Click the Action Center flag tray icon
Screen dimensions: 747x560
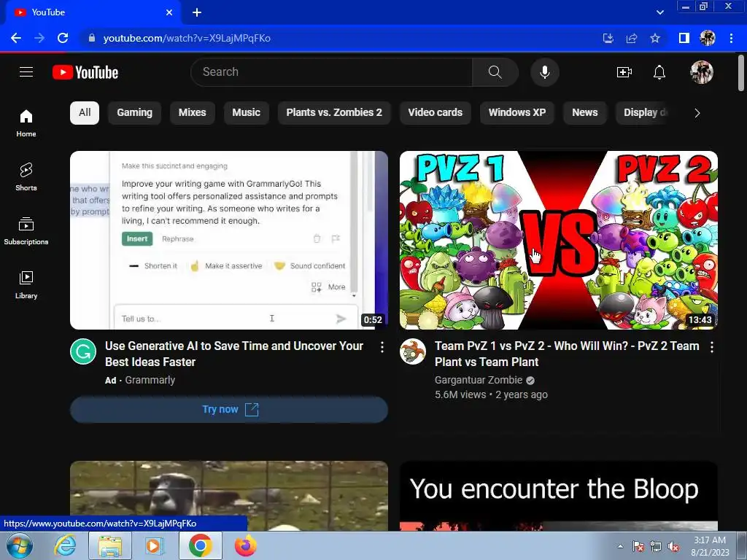click(x=638, y=547)
